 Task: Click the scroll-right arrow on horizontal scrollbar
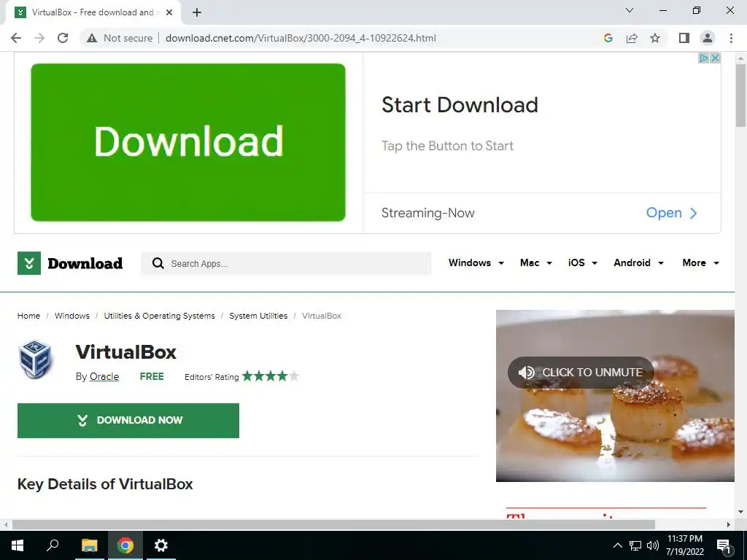tap(729, 525)
